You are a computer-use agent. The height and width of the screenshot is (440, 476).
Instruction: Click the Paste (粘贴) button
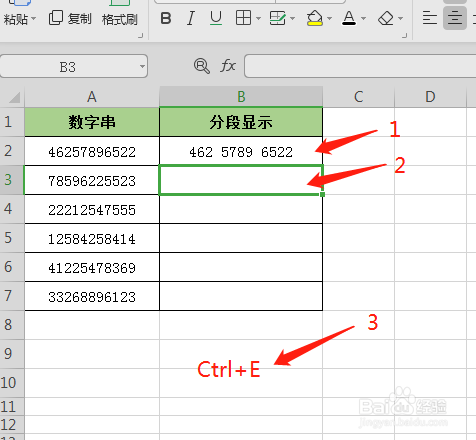(x=16, y=19)
